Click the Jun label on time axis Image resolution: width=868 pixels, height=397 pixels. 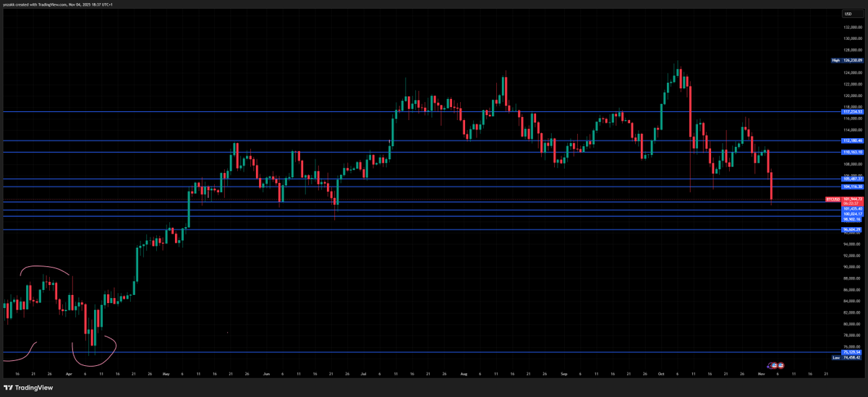point(266,374)
